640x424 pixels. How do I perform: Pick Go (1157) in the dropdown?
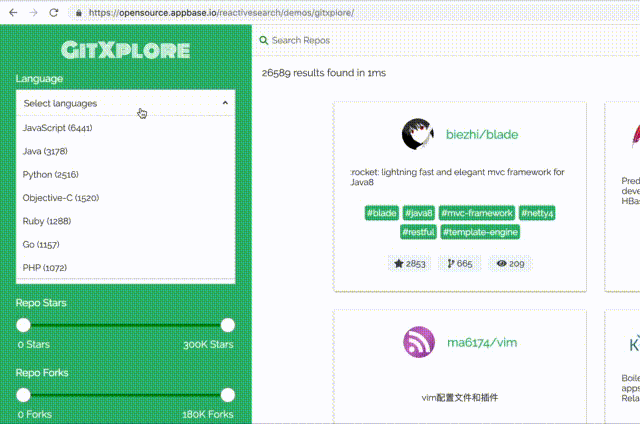point(125,244)
